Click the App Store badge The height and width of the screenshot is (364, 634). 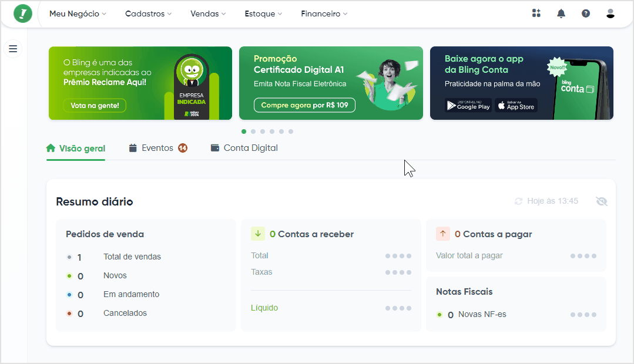[x=516, y=106]
